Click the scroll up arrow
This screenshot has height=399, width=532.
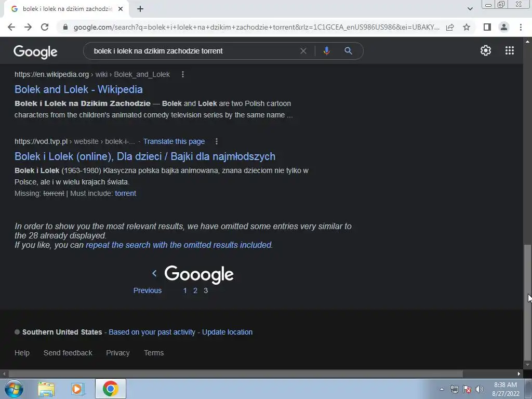(527, 41)
